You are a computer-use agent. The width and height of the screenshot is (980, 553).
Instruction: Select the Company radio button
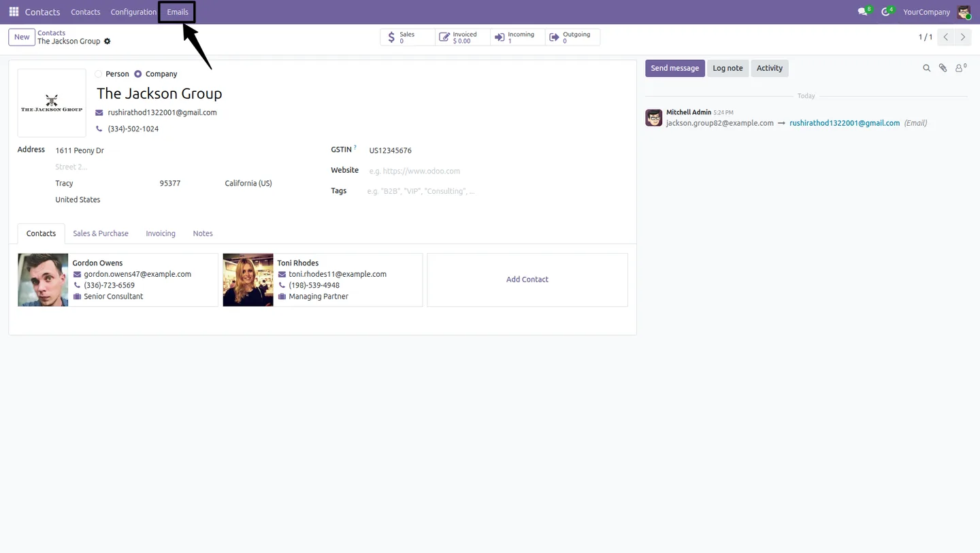point(138,74)
